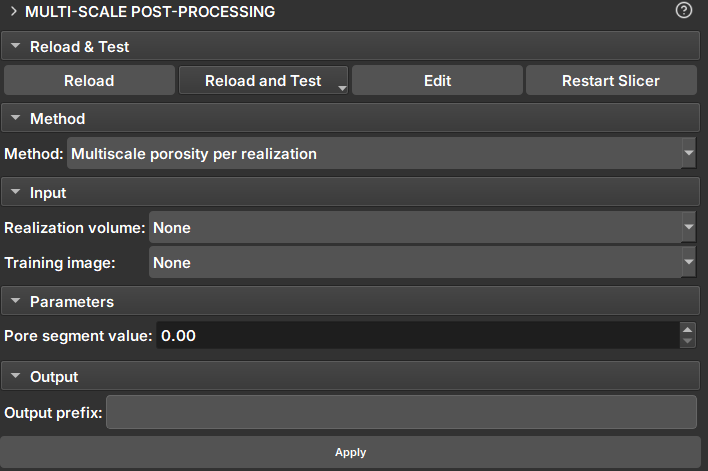Decrease the Pore segment value with down arrow
The width and height of the screenshot is (708, 471).
tap(687, 342)
